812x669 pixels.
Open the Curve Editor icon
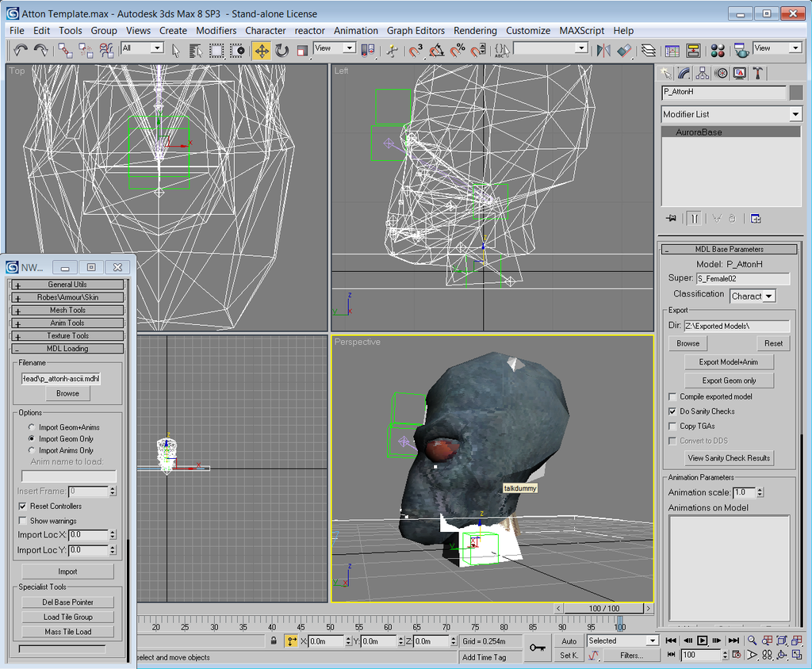coord(672,50)
